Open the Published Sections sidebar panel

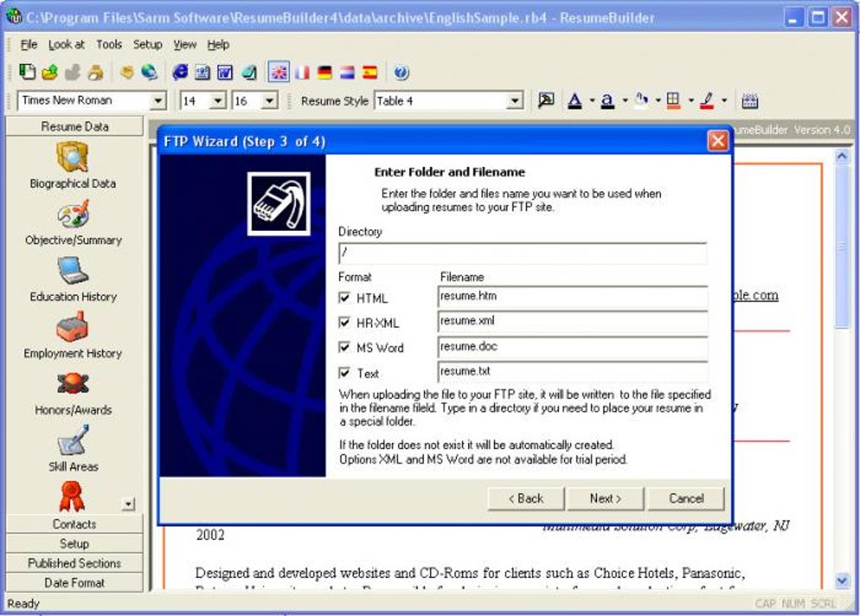point(74,563)
